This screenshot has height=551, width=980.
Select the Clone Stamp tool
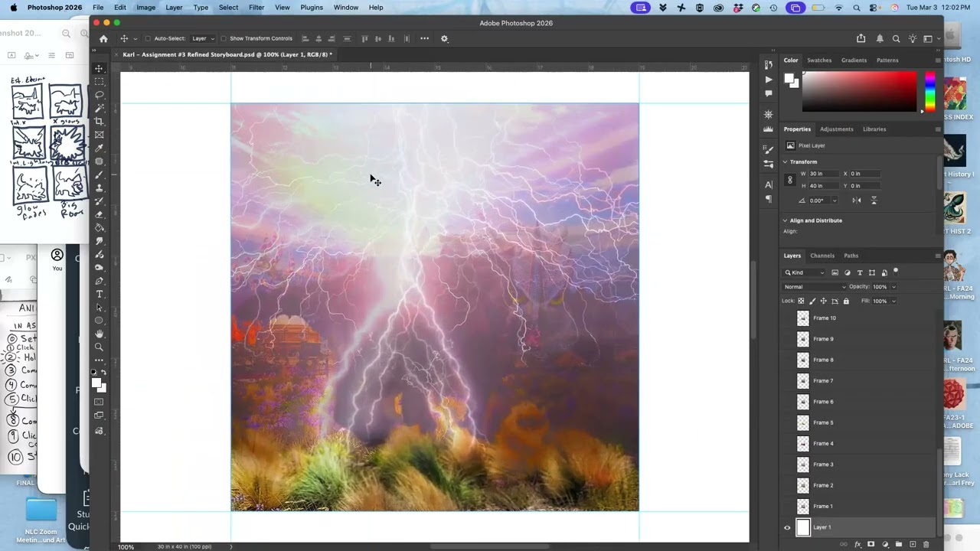(x=100, y=187)
